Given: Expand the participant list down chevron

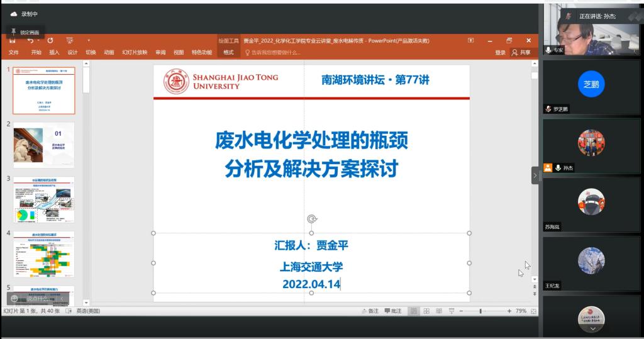Looking at the screenshot, I should click(592, 328).
